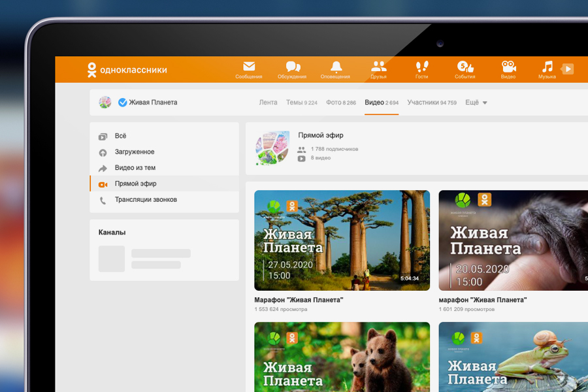Click the 5:04:34 duration badge
Viewport: 588px width, 392px height.
tap(410, 278)
